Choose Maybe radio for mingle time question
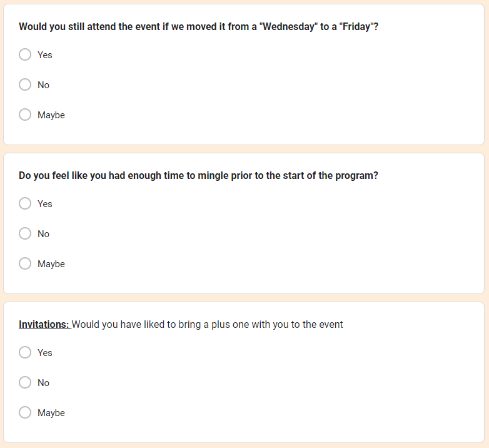 point(25,263)
